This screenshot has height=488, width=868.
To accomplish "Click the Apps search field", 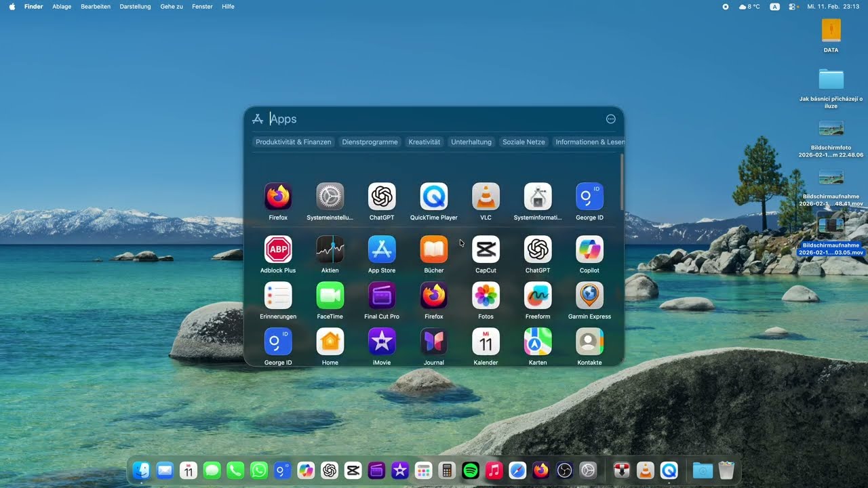I will (434, 119).
